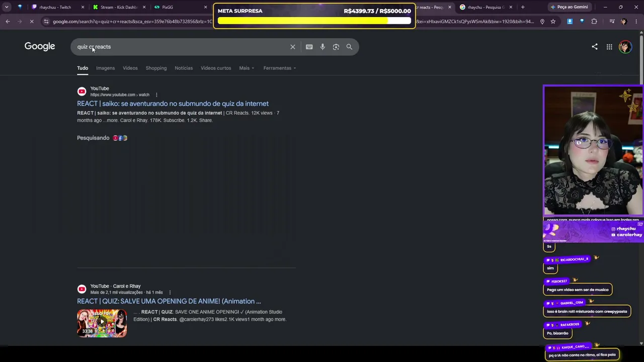Close the Kick Dashboard tab
Image resolution: width=644 pixels, height=362 pixels.
[144, 7]
